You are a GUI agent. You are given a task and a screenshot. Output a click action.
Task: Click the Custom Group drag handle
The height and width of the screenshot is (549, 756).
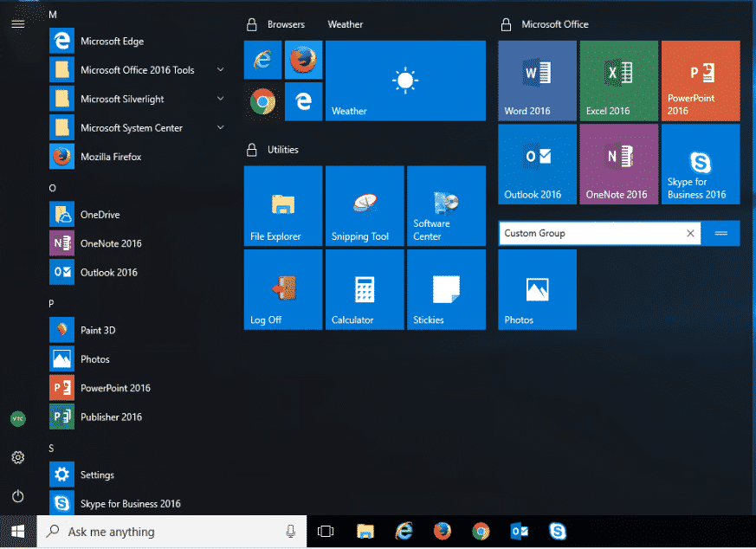coord(720,233)
